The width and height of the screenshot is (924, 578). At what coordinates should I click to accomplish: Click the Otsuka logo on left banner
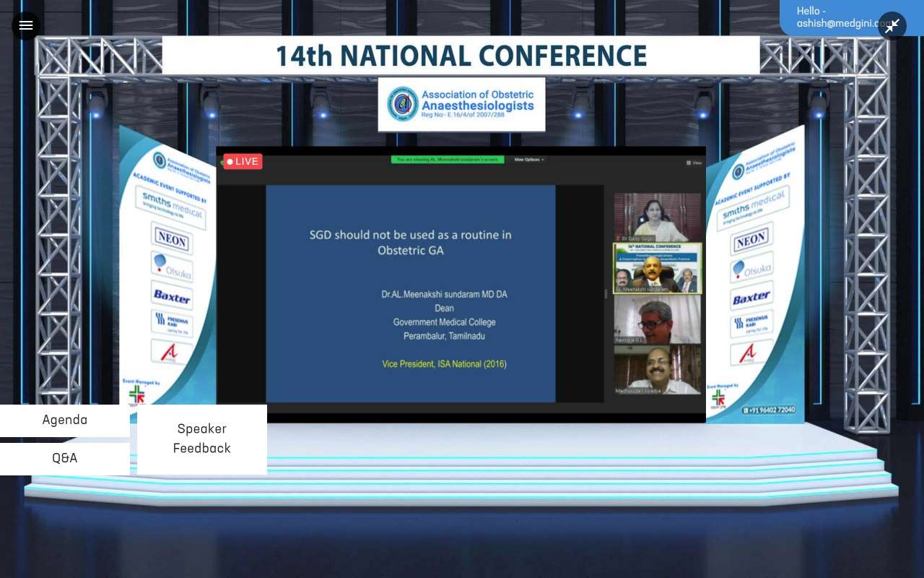pyautogui.click(x=172, y=267)
